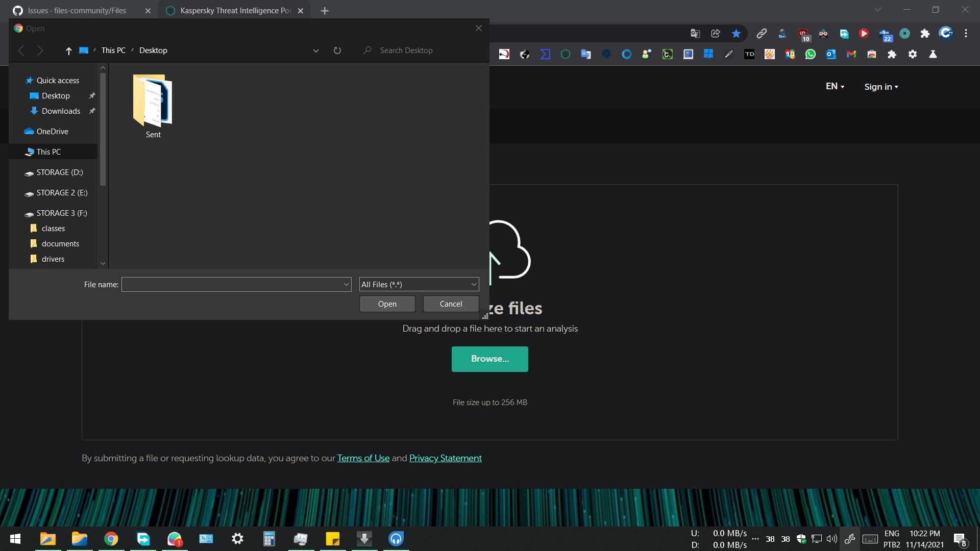
Task: Open Outlook from the bookmarks bar
Action: coord(831,54)
